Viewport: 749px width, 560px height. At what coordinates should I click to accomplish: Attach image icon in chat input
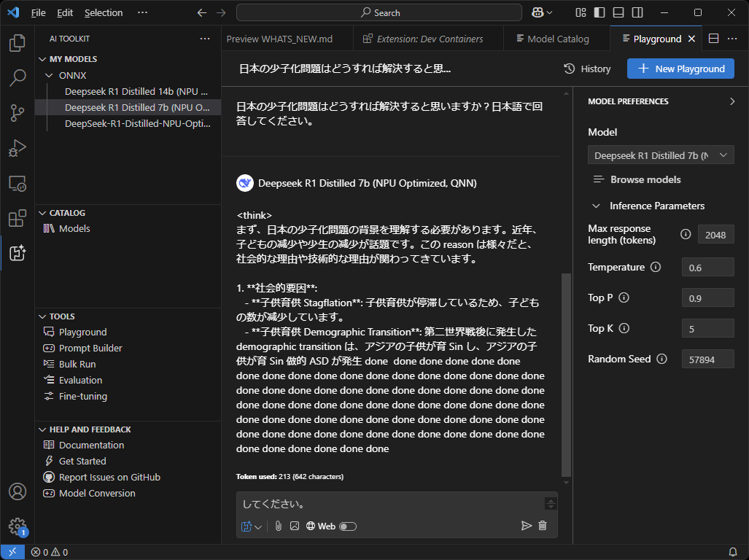295,526
